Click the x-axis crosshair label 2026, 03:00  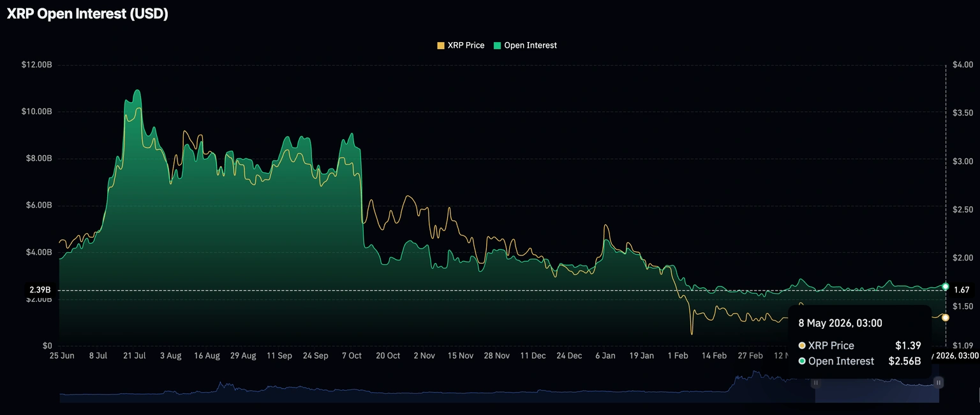coord(955,356)
